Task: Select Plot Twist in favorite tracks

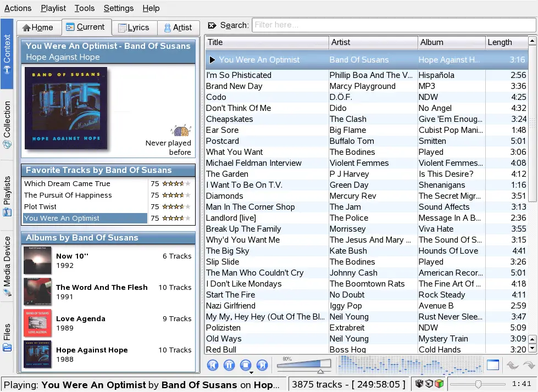Action: point(41,206)
